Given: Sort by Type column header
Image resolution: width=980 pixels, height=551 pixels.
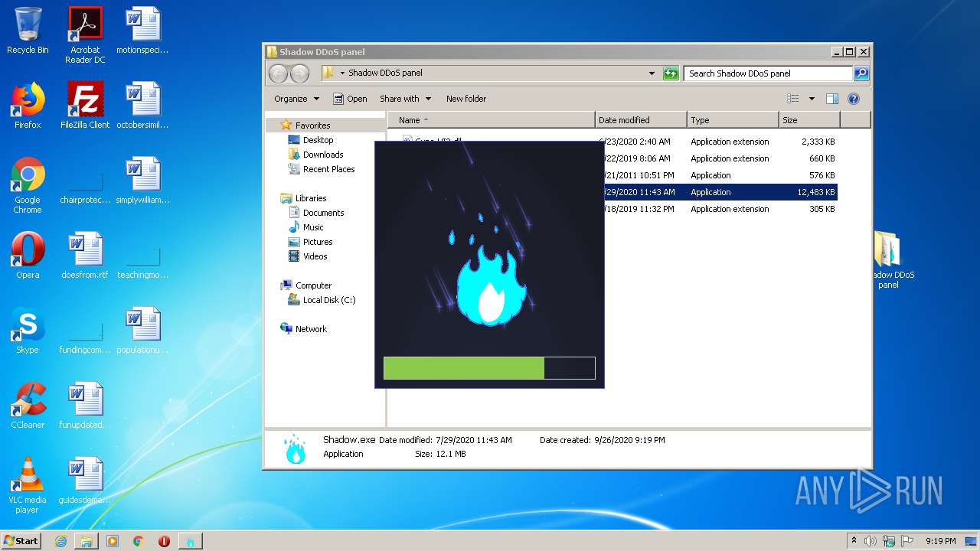Looking at the screenshot, I should coord(733,120).
